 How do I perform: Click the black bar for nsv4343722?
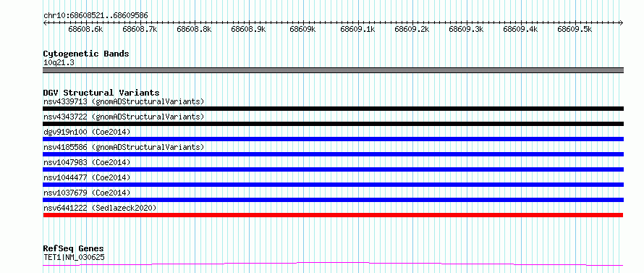pos(334,124)
